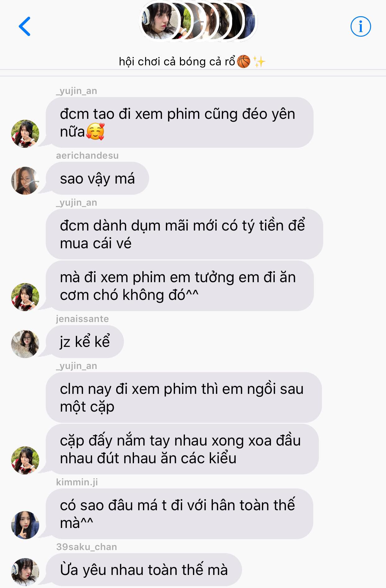Screen dimensions: 386x588
Task: Tap the 'có sao đâu má' message bubble
Action: pyautogui.click(x=179, y=514)
